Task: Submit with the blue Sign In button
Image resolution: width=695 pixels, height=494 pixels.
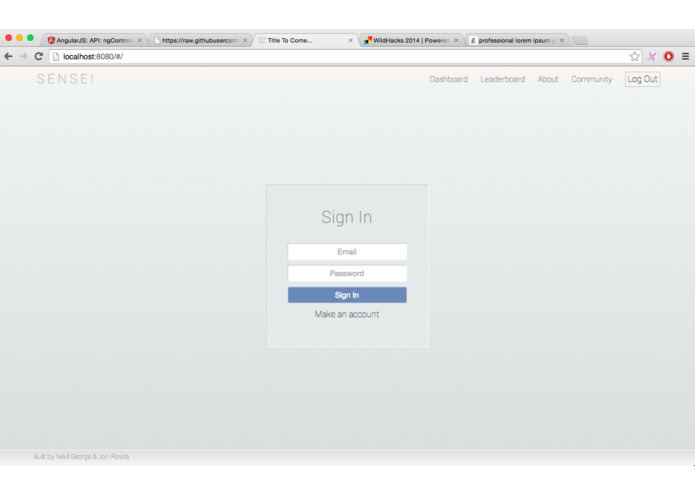Action: click(347, 295)
